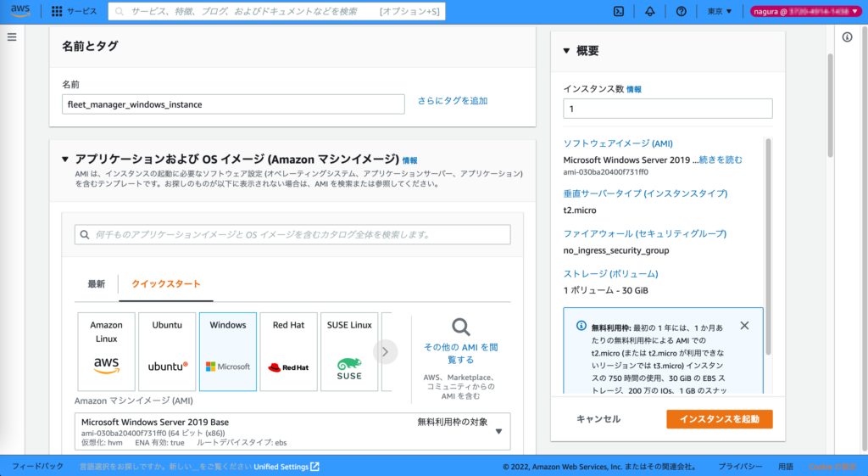Click the instance name input field

(x=233, y=104)
